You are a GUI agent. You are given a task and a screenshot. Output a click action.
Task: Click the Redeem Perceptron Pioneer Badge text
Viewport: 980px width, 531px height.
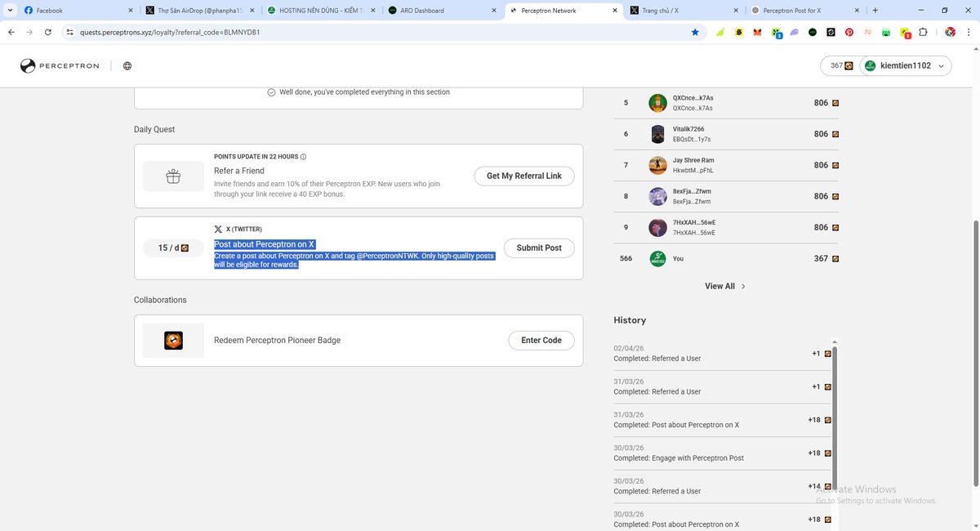coord(277,340)
